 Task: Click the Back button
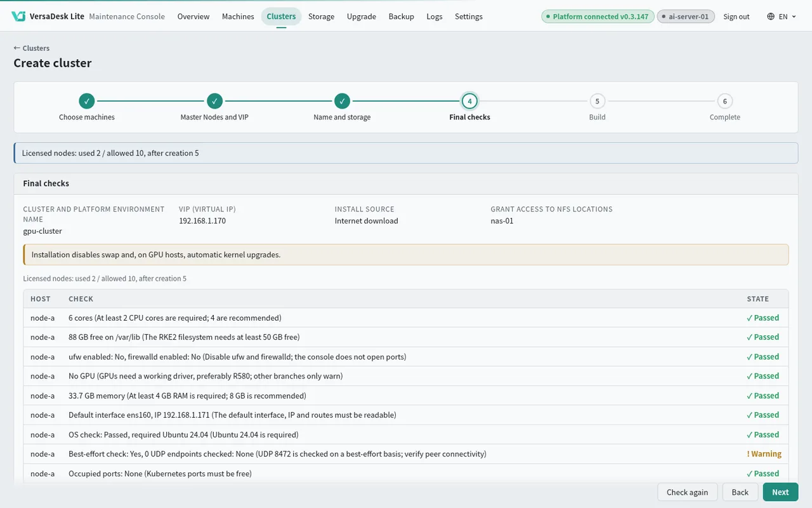tap(740, 492)
